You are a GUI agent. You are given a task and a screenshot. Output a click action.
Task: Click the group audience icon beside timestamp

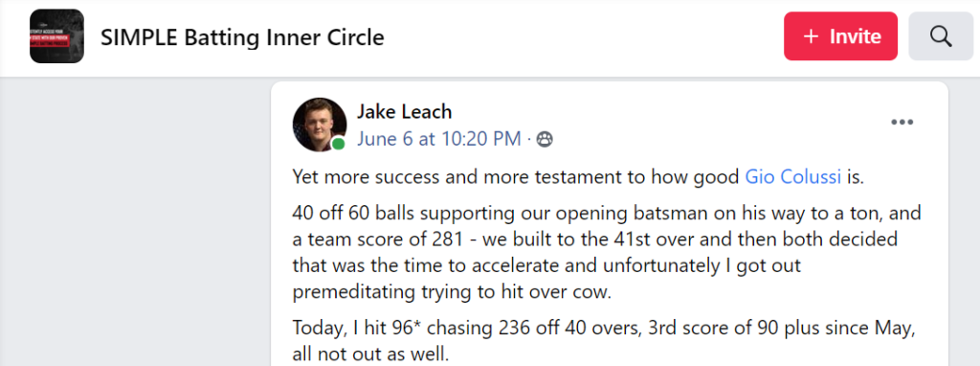545,139
